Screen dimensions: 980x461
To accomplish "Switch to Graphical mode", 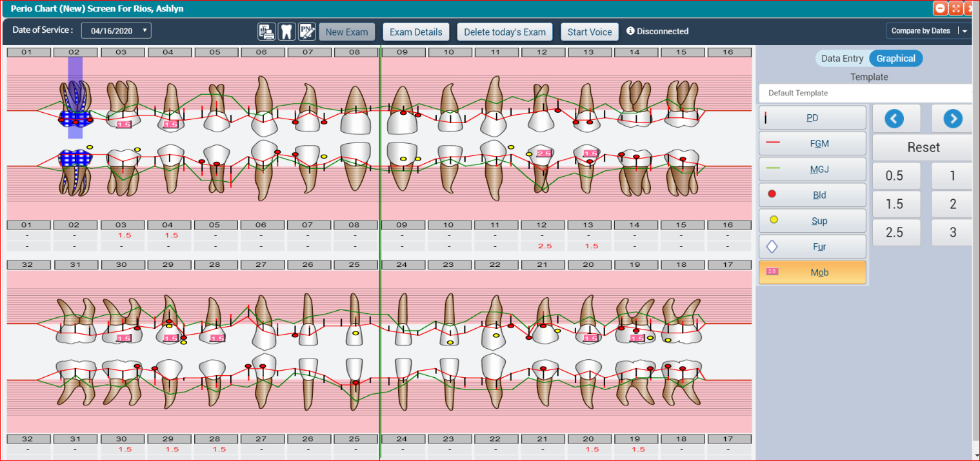I will point(895,59).
